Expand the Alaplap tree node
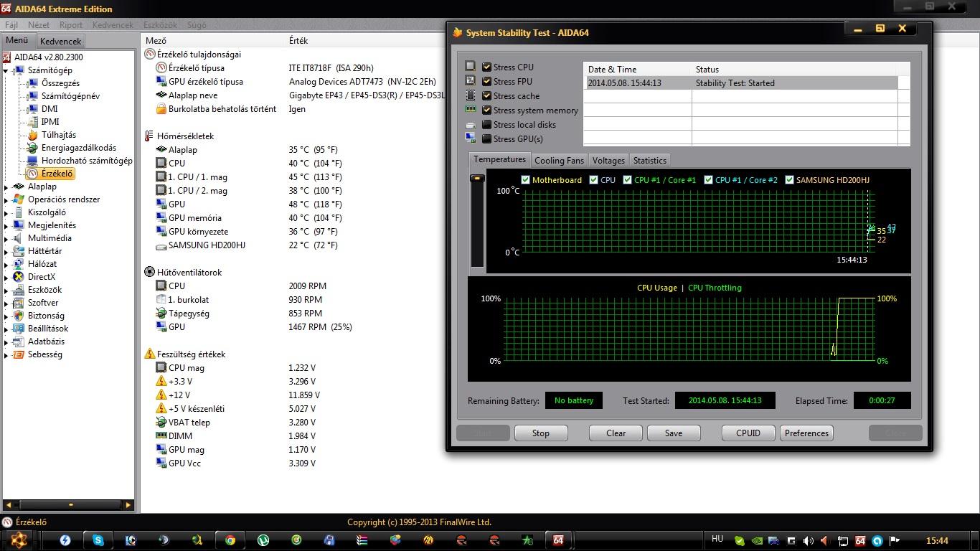The image size is (980, 551). click(x=6, y=187)
